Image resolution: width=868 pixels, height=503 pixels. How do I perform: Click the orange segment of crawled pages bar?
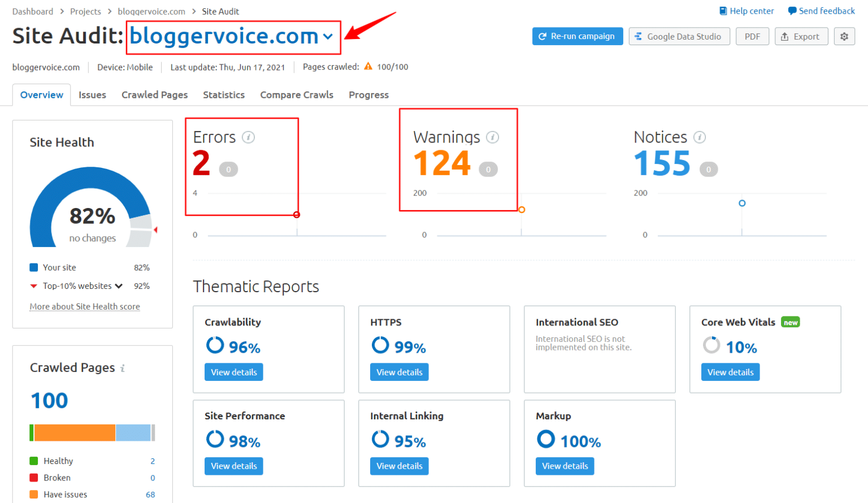[x=75, y=433]
